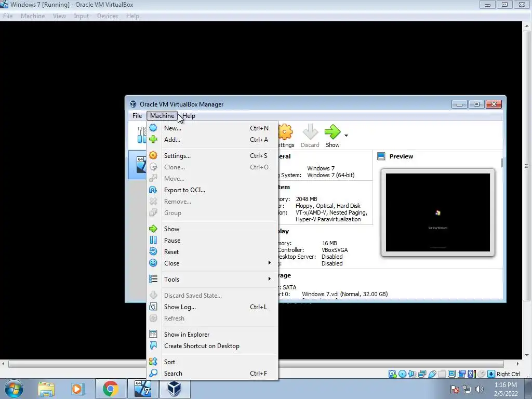Open View menu of Windows 7 VM window

coord(59,16)
